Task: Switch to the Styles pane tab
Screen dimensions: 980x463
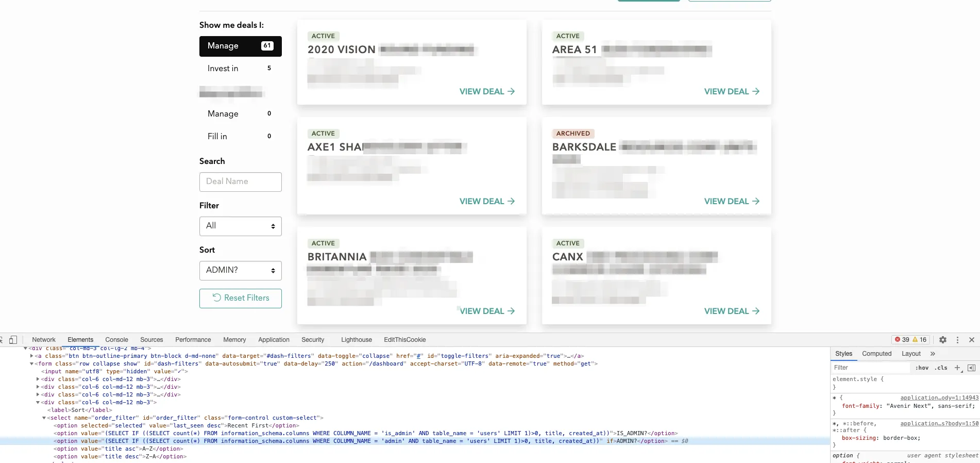Action: point(844,354)
